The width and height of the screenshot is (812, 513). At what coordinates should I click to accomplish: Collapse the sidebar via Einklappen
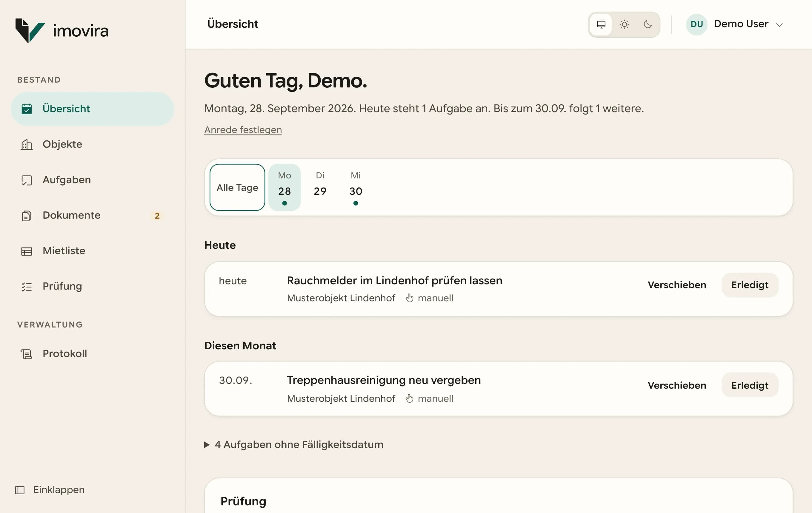coord(50,490)
